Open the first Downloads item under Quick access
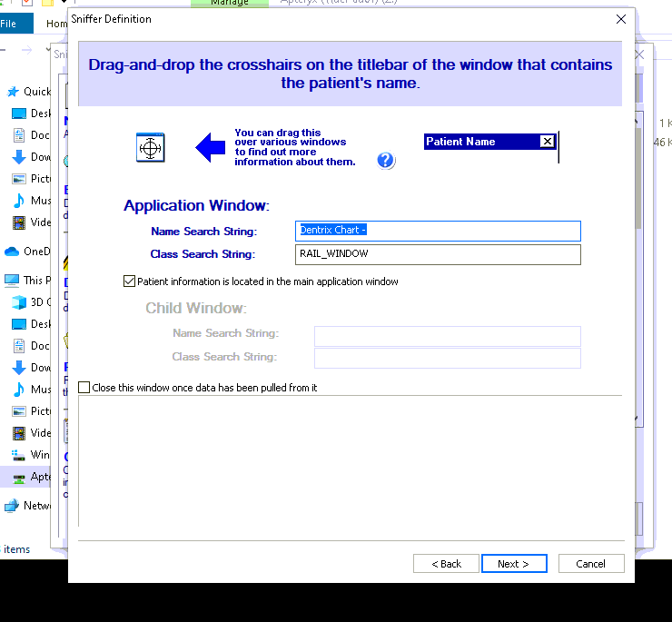Screen dimensions: 672x622 [31, 157]
